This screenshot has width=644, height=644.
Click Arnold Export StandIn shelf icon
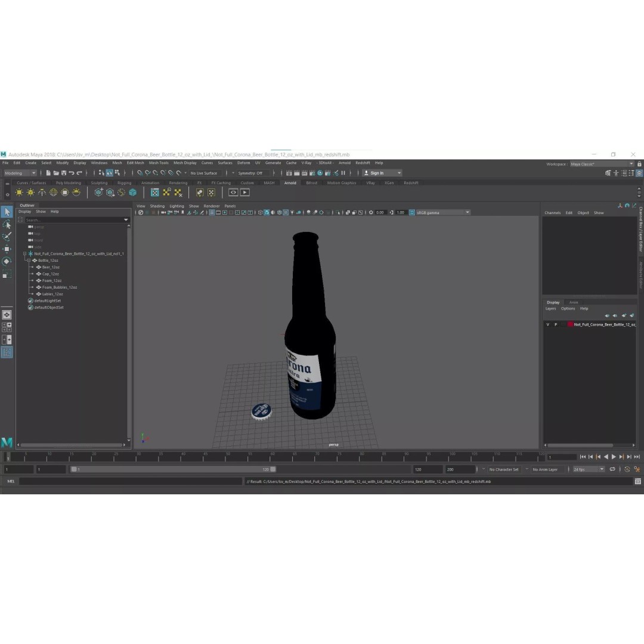[110, 192]
